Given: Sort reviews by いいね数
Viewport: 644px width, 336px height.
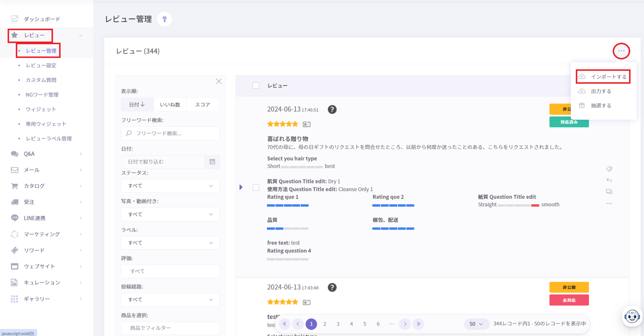Looking at the screenshot, I should (x=170, y=105).
